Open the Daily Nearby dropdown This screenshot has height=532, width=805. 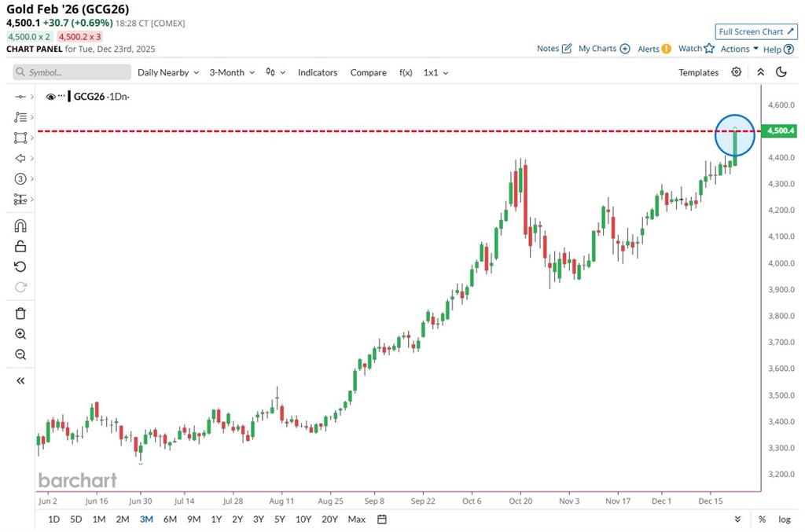[x=168, y=72]
